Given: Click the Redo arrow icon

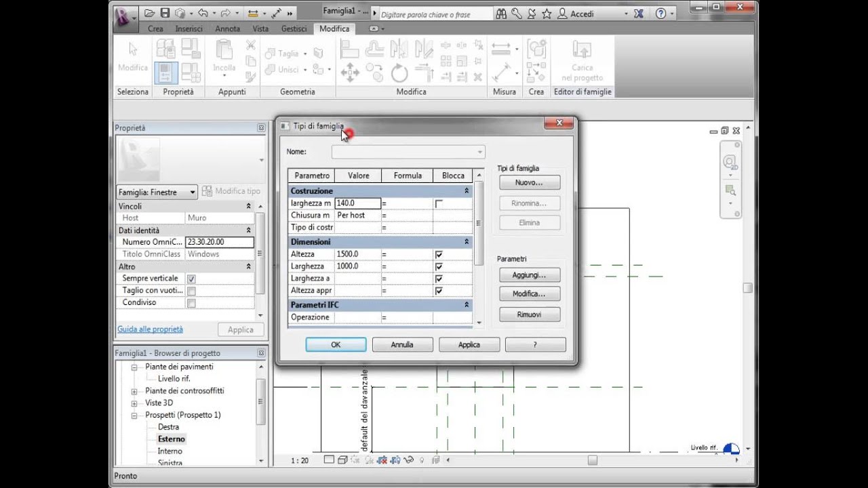Looking at the screenshot, I should [226, 13].
